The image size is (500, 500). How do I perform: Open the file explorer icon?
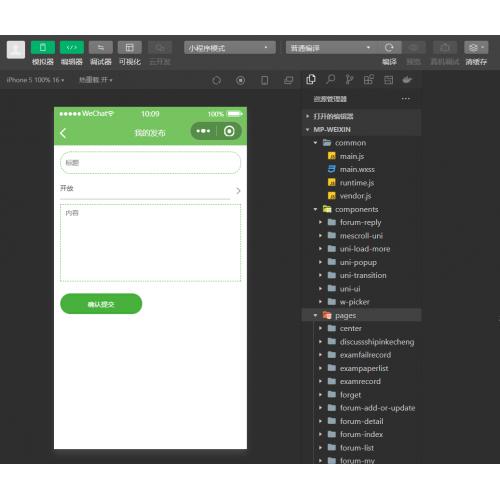311,80
